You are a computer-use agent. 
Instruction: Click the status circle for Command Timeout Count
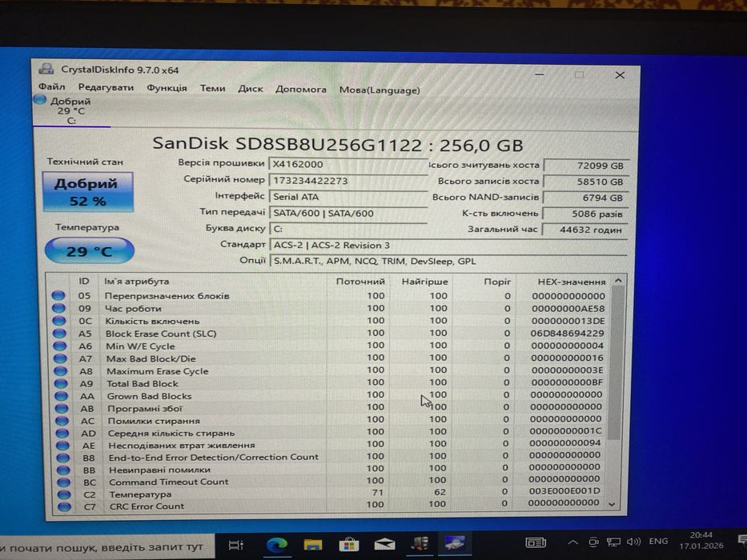tap(64, 482)
